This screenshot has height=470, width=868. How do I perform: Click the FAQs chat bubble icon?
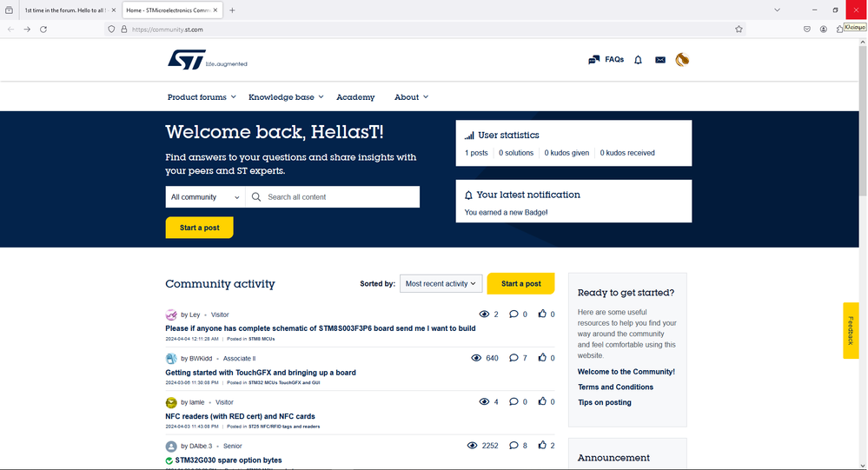click(x=594, y=60)
